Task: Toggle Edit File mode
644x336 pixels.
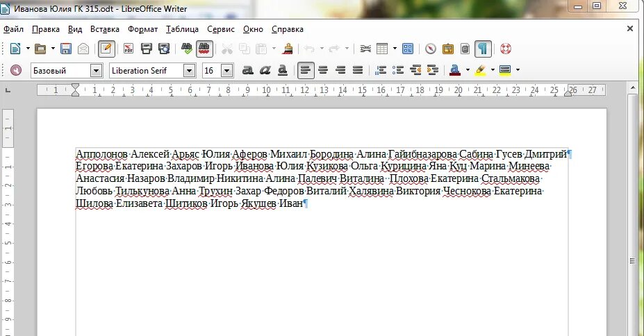Action: pos(106,49)
